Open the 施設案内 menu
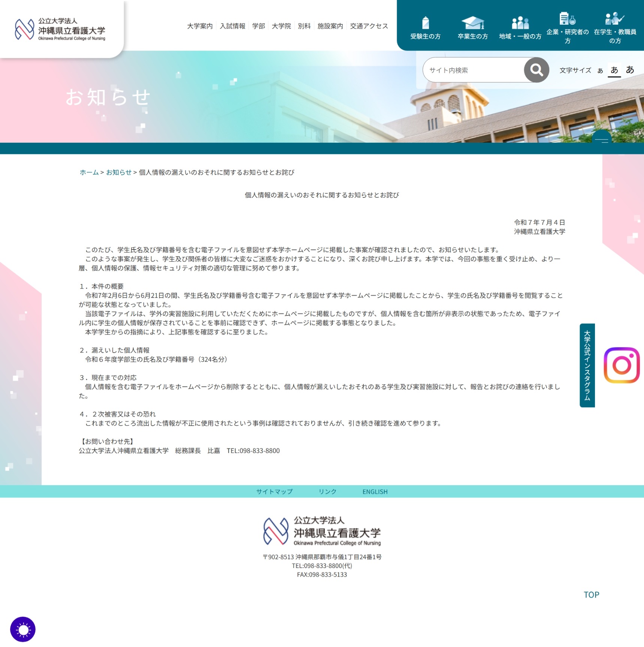644x647 pixels. [330, 26]
